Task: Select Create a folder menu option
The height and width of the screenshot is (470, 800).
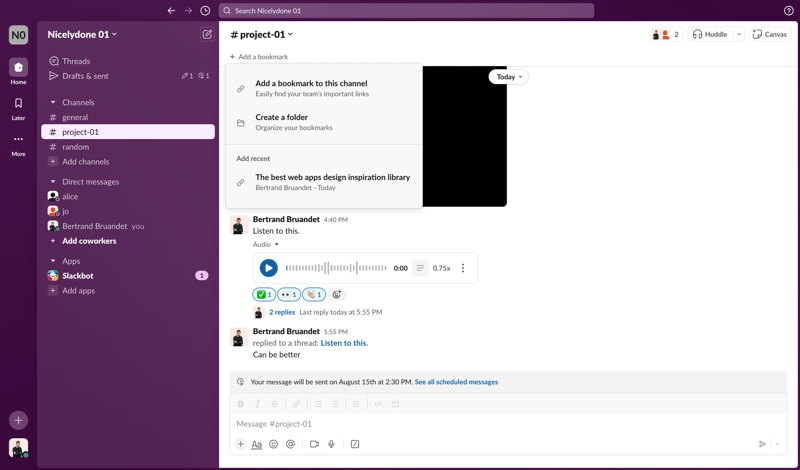Action: coord(324,122)
